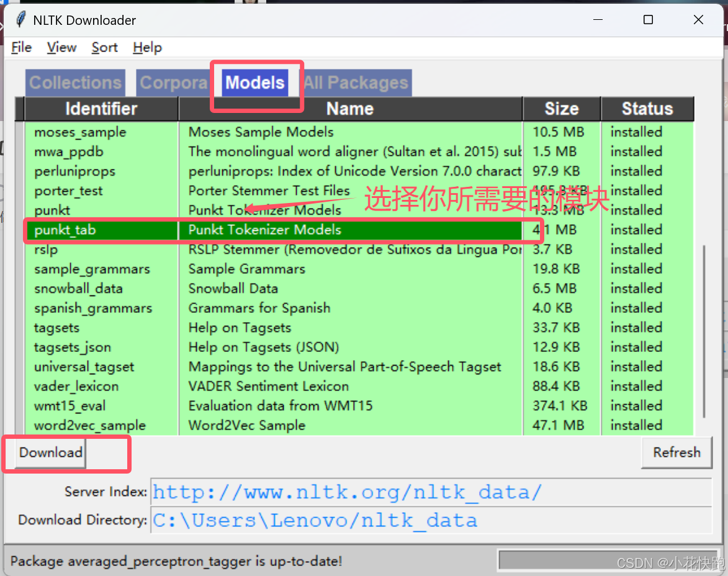Click the Refresh button
The image size is (728, 576).
[x=676, y=452]
